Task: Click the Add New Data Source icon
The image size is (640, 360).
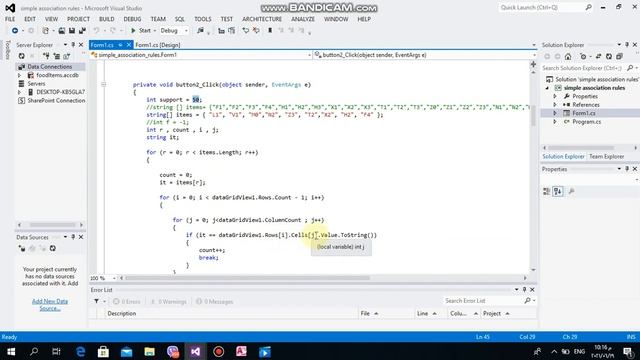Action: click(22, 248)
